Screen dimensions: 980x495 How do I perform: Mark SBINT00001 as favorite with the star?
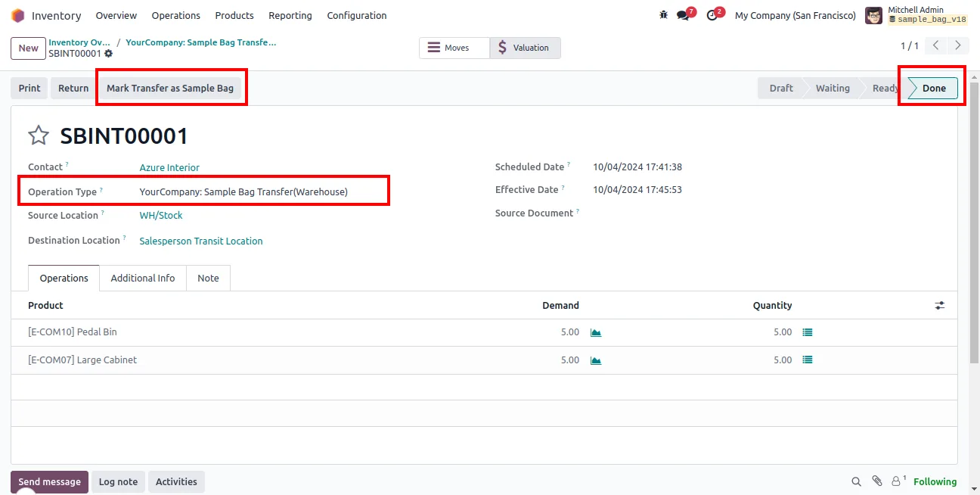(39, 135)
